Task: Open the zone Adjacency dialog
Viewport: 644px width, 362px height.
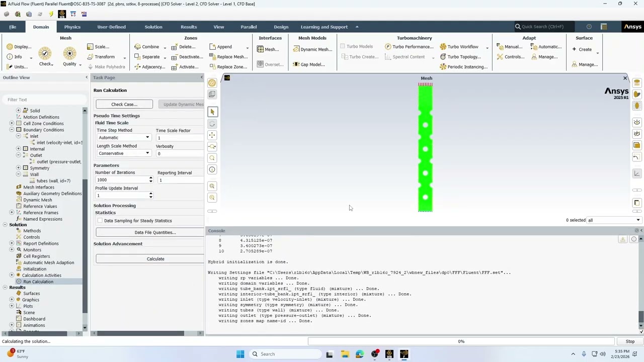Action: coord(149,67)
